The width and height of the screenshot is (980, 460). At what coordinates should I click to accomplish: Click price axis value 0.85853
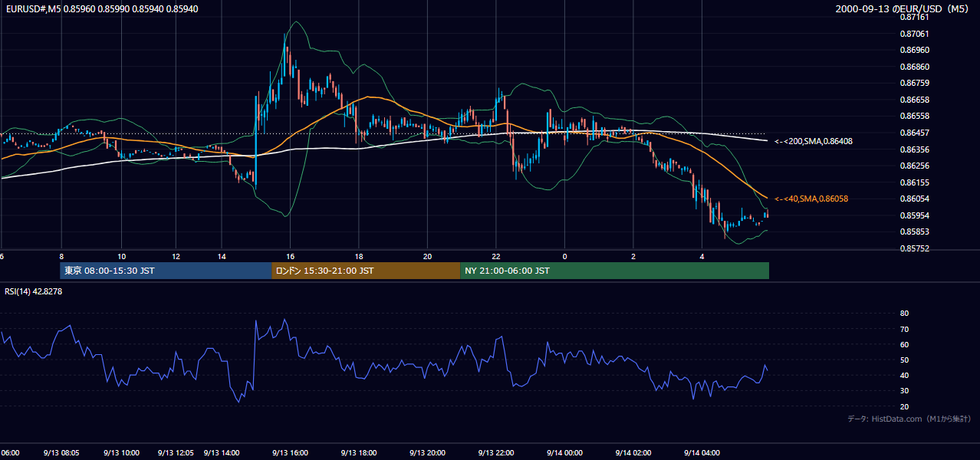click(914, 232)
